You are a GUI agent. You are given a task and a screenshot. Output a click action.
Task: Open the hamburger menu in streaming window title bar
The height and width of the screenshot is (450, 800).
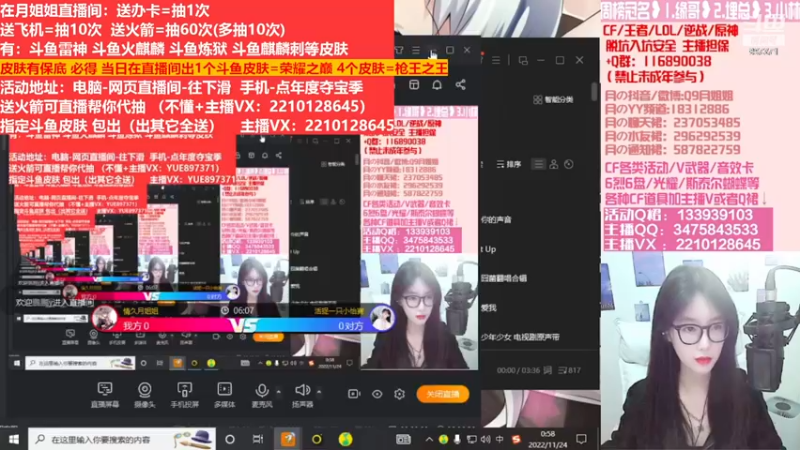[x=416, y=50]
